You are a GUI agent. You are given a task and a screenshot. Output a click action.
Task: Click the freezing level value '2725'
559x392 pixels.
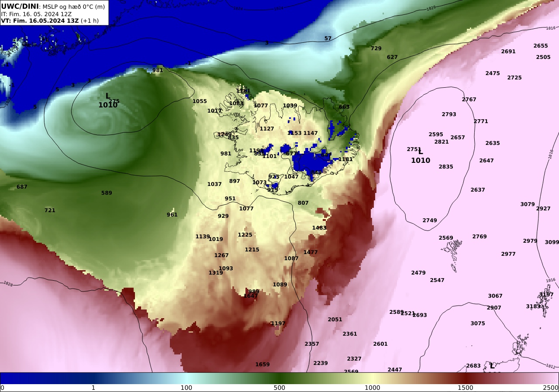[x=514, y=78]
